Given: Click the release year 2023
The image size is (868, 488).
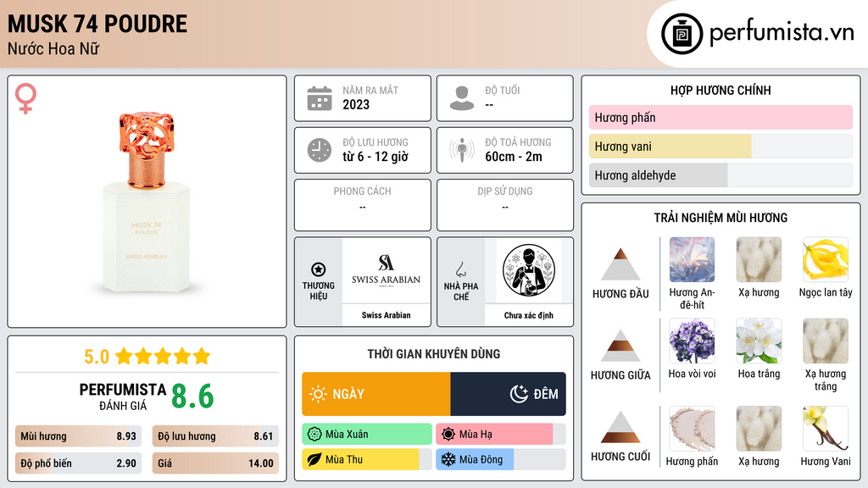Looking at the screenshot, I should pyautogui.click(x=356, y=104).
